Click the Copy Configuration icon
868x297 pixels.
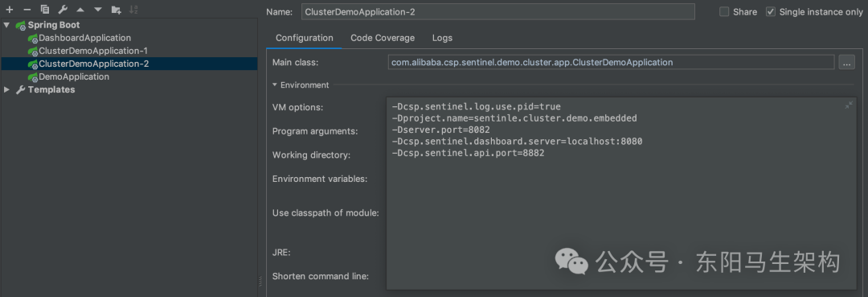(45, 10)
